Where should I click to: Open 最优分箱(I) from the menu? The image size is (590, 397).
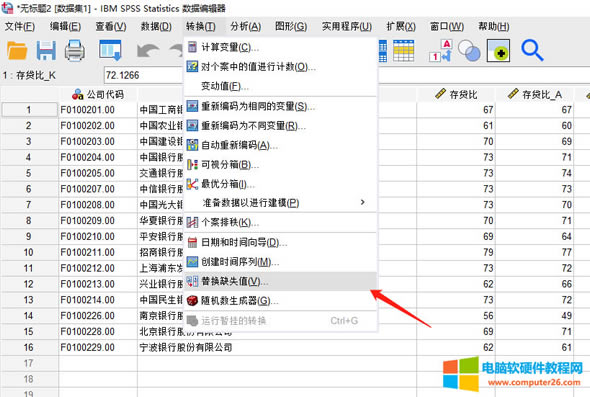280,184
